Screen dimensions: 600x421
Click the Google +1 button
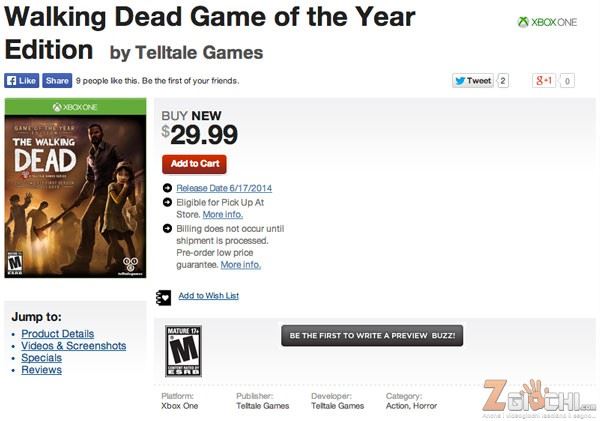(543, 80)
